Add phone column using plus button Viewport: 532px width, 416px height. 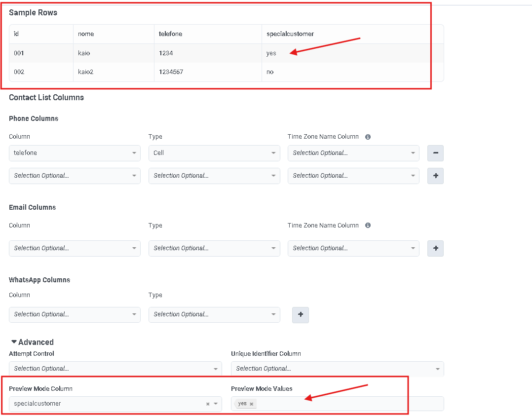click(435, 176)
